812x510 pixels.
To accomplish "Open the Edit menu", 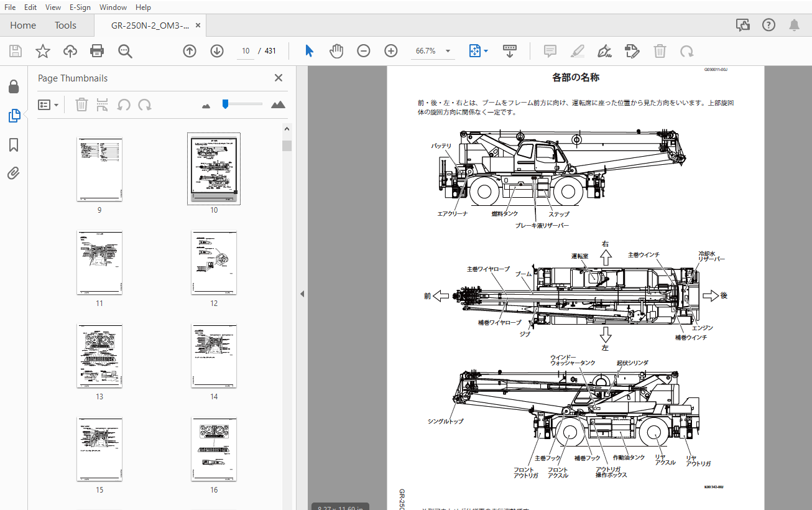I will click(x=30, y=7).
